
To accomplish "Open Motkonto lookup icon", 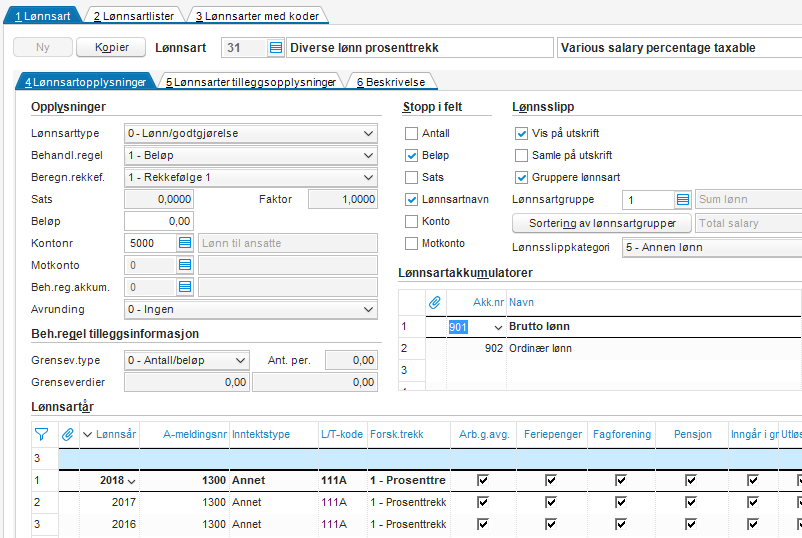I will 185,265.
